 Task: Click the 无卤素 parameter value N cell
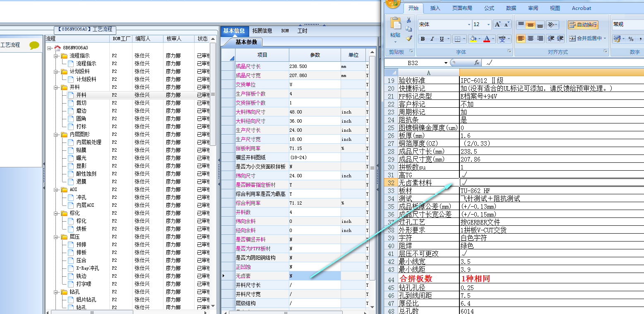[x=315, y=276]
